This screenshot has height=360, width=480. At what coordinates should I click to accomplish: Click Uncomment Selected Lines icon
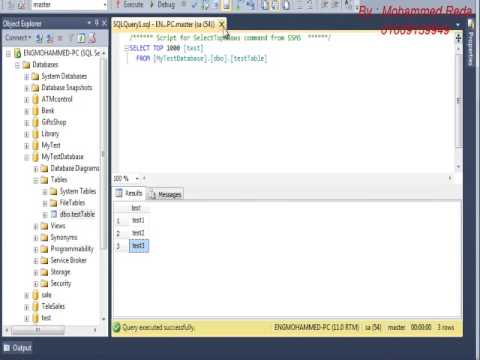(x=310, y=5)
